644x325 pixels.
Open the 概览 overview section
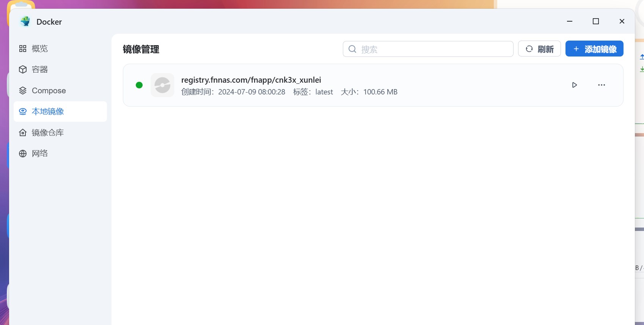click(60, 49)
